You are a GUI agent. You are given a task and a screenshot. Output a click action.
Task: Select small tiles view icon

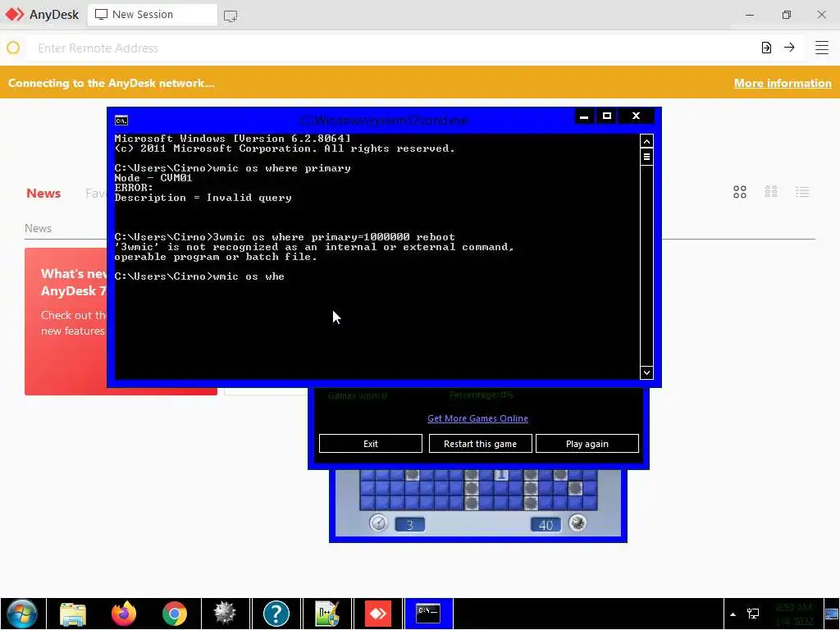[x=771, y=192]
